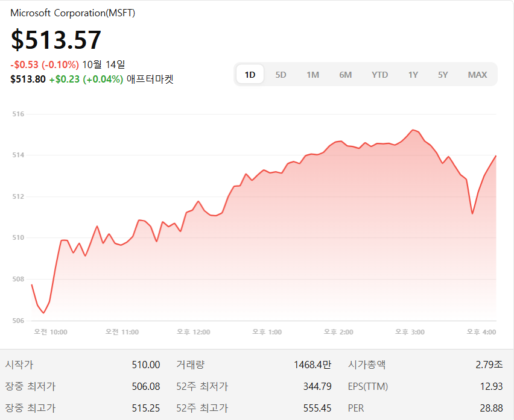The width and height of the screenshot is (514, 420).
Task: Click the 거래량 value 1468.4만
Action: pyautogui.click(x=313, y=365)
